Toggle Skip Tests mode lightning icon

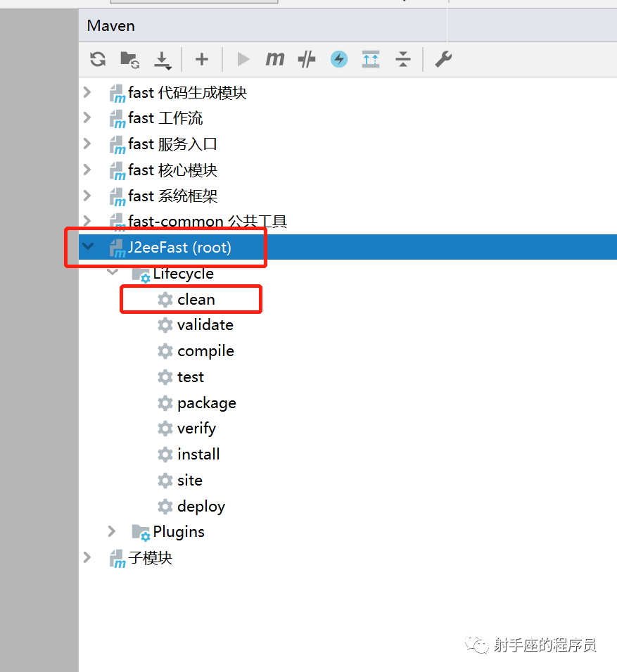[339, 59]
